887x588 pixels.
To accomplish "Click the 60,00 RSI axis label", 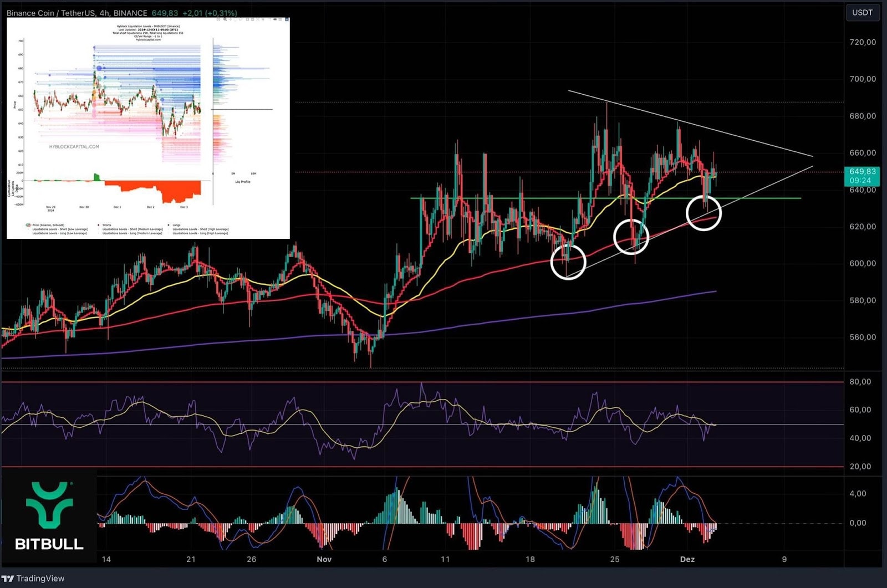I will point(860,410).
